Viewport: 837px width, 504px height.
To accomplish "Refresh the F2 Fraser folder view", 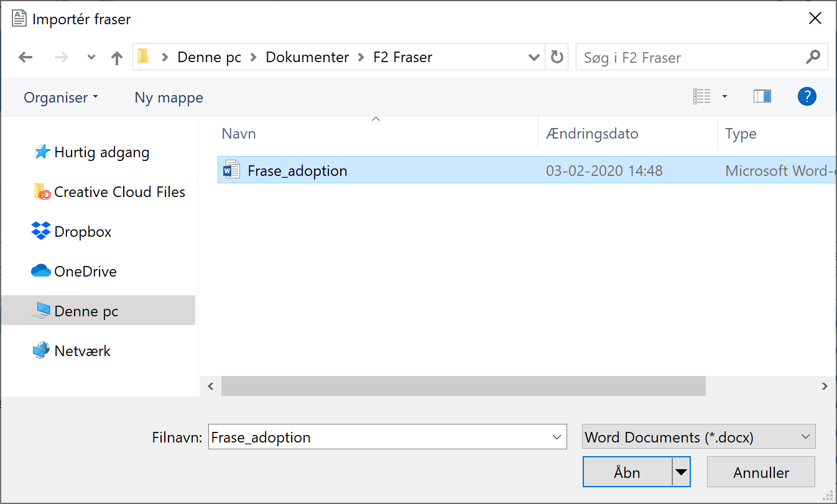I will pyautogui.click(x=557, y=58).
